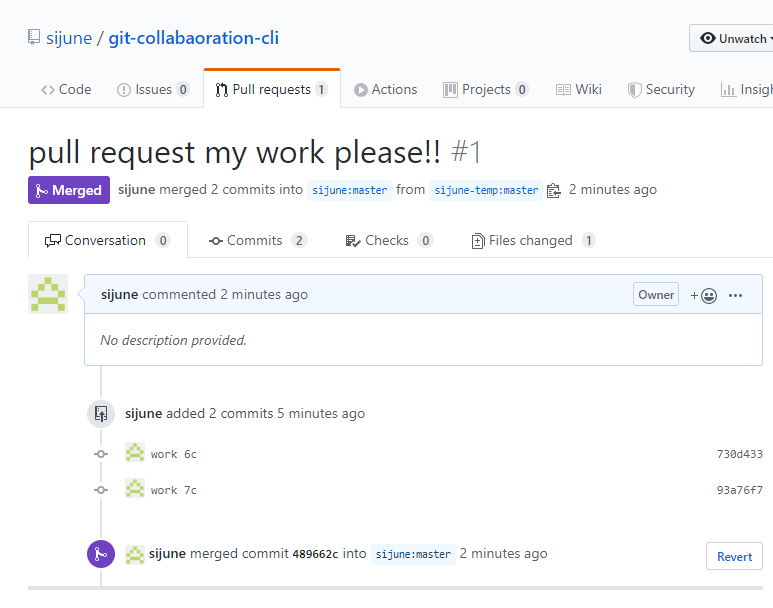Click the repository book icon beside sijune

pos(34,37)
